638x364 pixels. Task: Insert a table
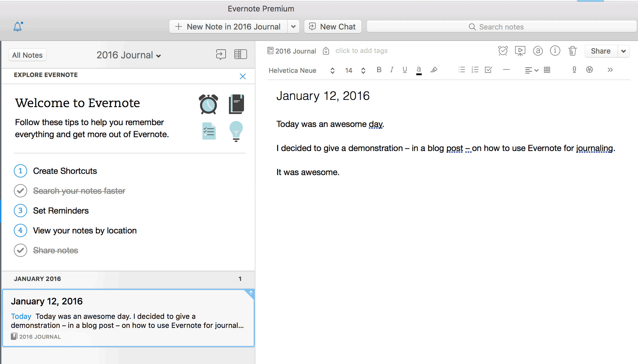coord(547,70)
